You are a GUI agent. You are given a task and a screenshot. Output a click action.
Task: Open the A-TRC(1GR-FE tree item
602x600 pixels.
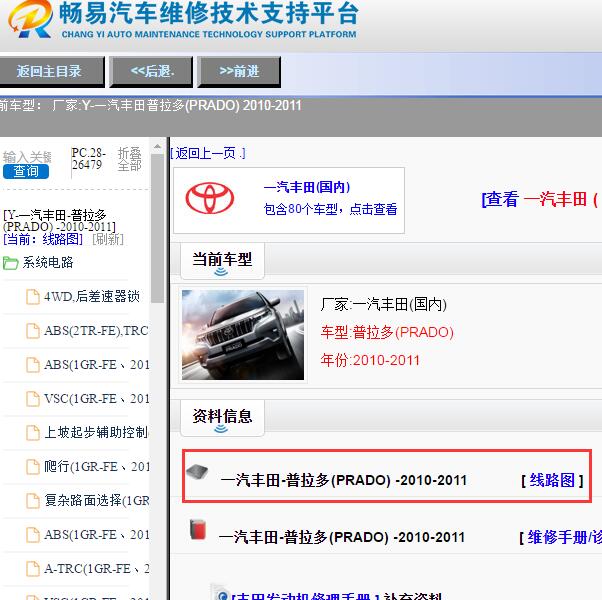tap(96, 569)
